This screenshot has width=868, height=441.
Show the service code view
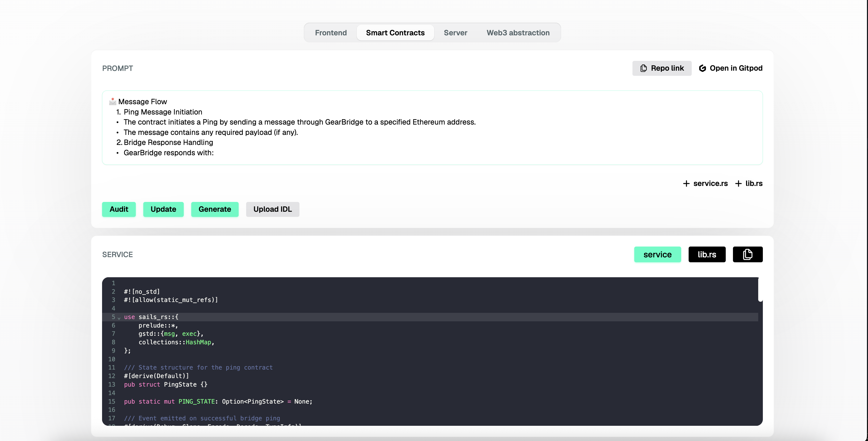click(657, 255)
